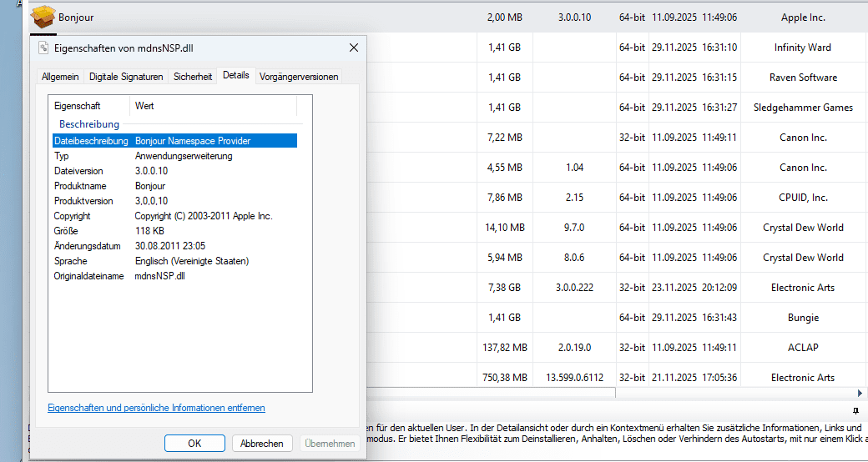The height and width of the screenshot is (462, 868).
Task: Click the 14,10 MB size cell
Action: coord(504,228)
